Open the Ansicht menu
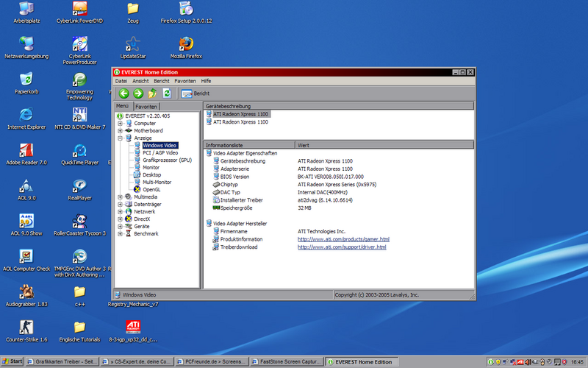The width and height of the screenshot is (588, 368). pos(140,81)
